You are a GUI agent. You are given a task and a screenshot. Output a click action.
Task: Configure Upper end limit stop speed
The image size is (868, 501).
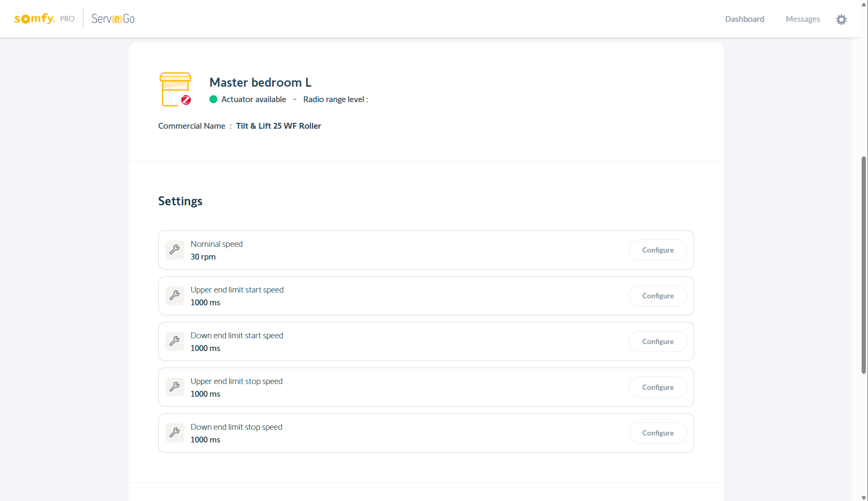[x=658, y=387]
